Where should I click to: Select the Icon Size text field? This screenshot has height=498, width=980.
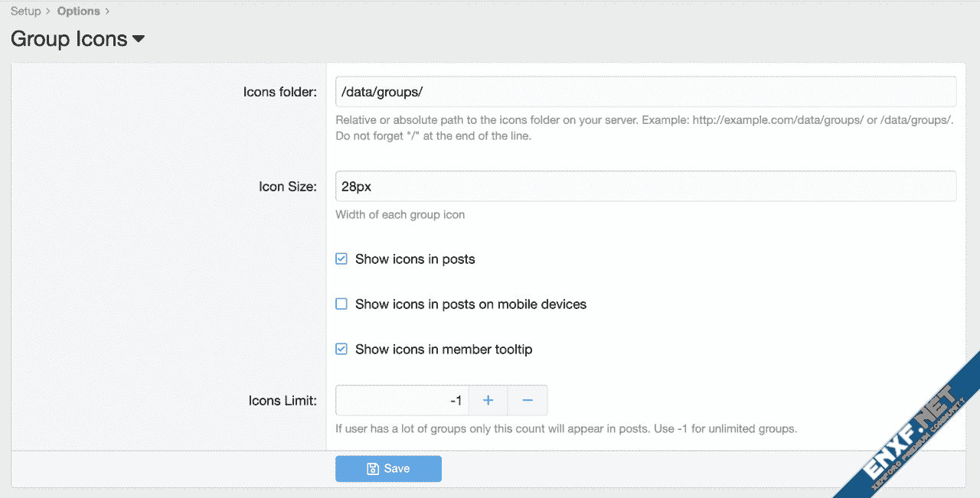click(x=645, y=187)
